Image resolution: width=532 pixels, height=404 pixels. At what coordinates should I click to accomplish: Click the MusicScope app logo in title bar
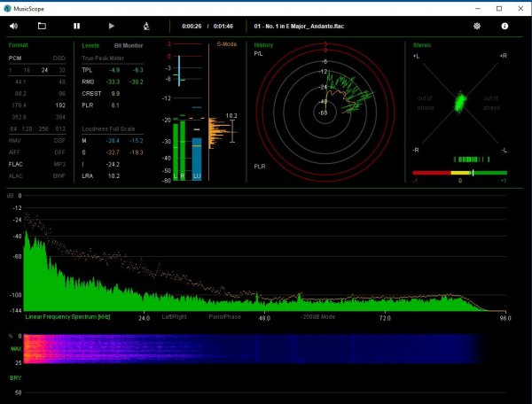coord(7,9)
